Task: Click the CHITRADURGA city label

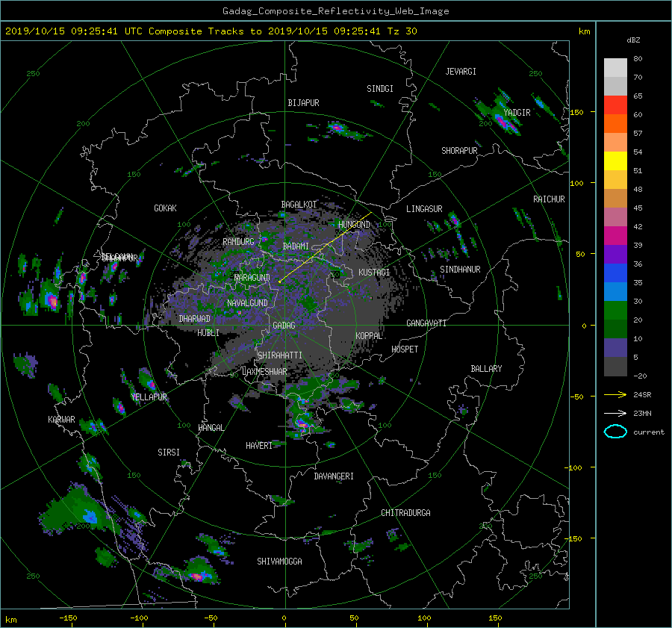Action: coord(406,513)
